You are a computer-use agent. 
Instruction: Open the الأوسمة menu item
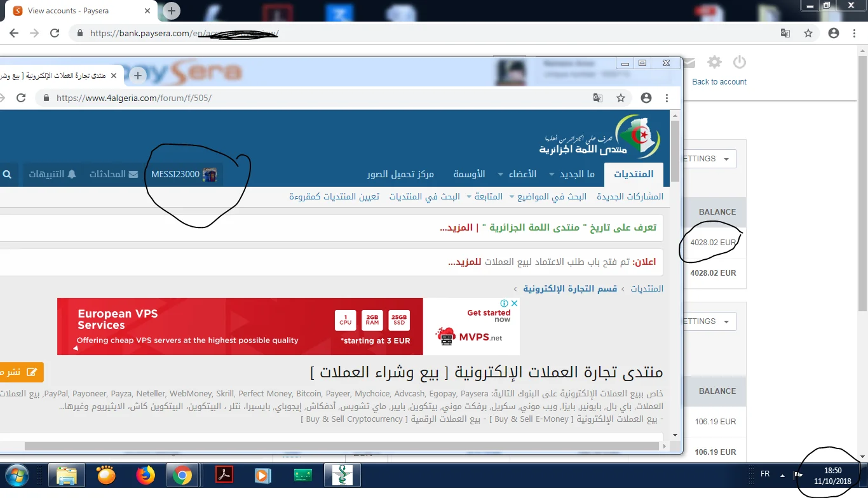click(469, 174)
